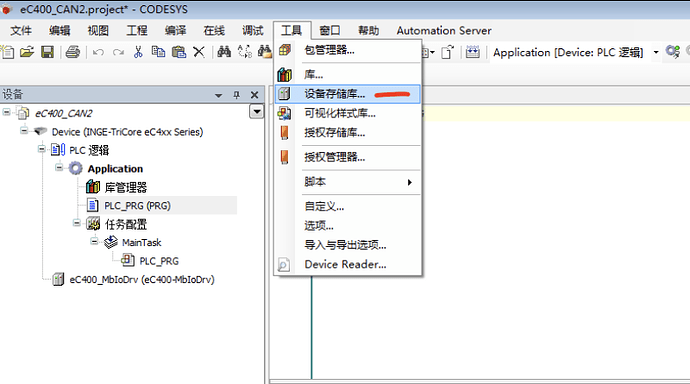Click the PLC 逻辑 icon in tree
Image resolution: width=690 pixels, height=384 pixels.
58,150
